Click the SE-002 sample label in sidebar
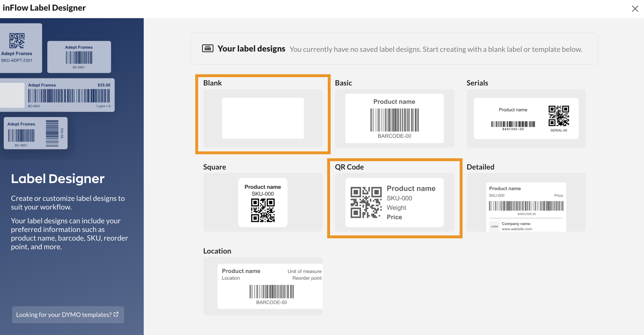Screen dimensions: 644x335 coord(36,133)
